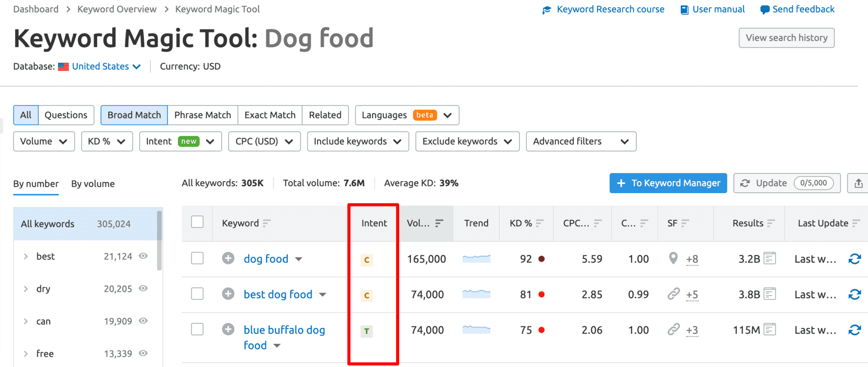Viewport: 868px width, 367px height.
Task: Sort by KD % column sort icon
Action: click(x=540, y=223)
